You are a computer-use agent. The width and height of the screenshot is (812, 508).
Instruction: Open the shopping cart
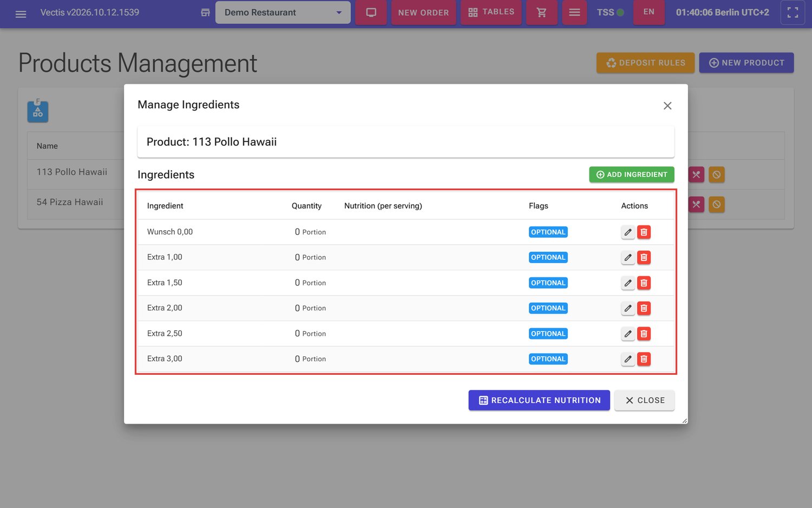[x=541, y=12]
